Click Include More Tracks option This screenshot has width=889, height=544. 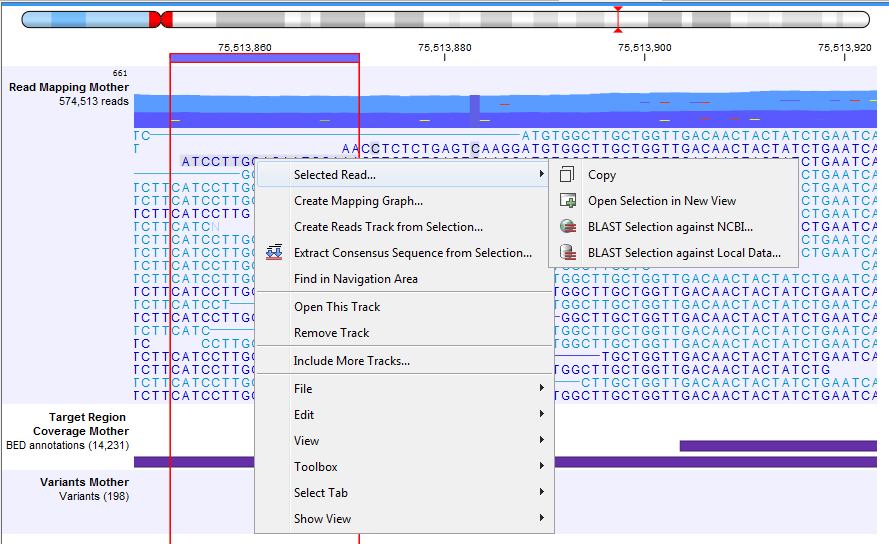tap(351, 361)
